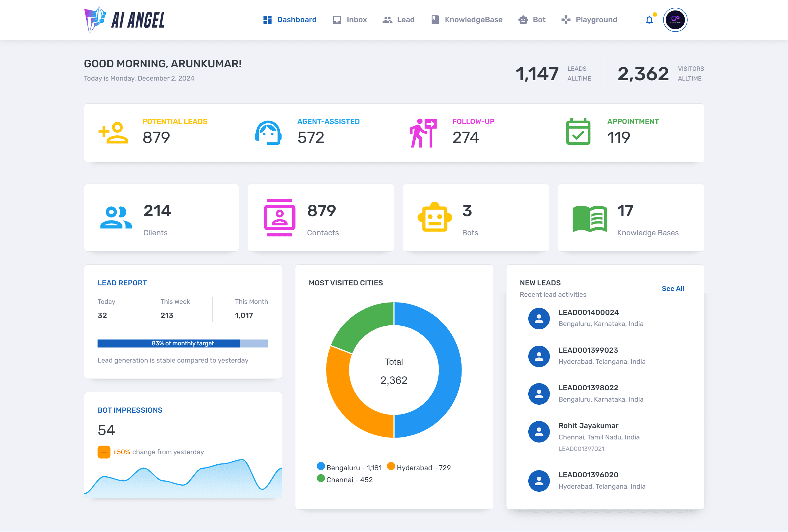Go to the KnowledgeBase page

467,20
